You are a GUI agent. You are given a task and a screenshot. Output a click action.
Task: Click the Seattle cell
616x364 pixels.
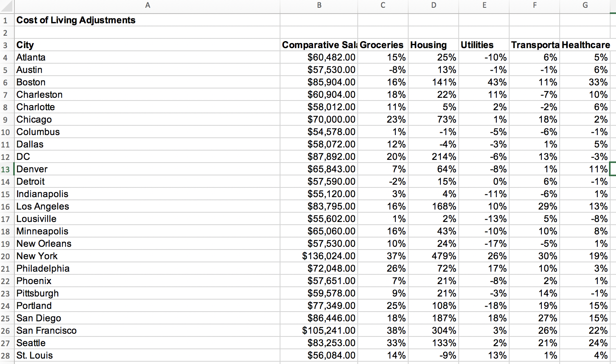click(x=147, y=343)
